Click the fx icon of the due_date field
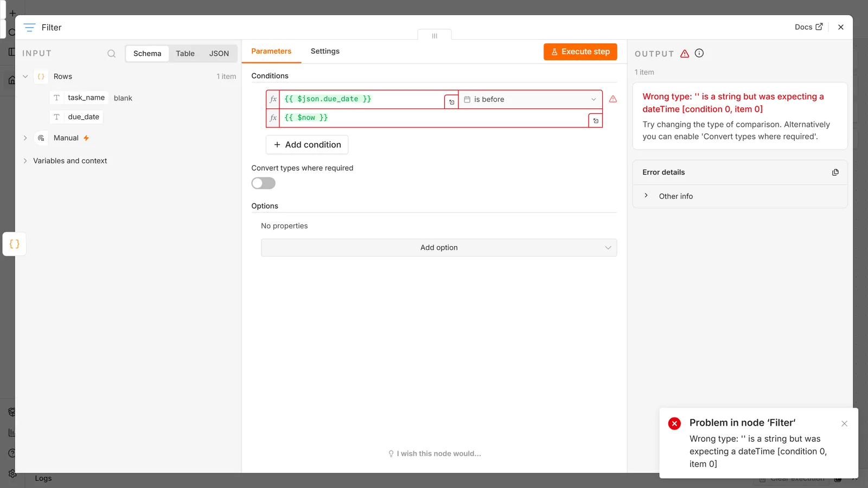The image size is (868, 488). [x=273, y=99]
